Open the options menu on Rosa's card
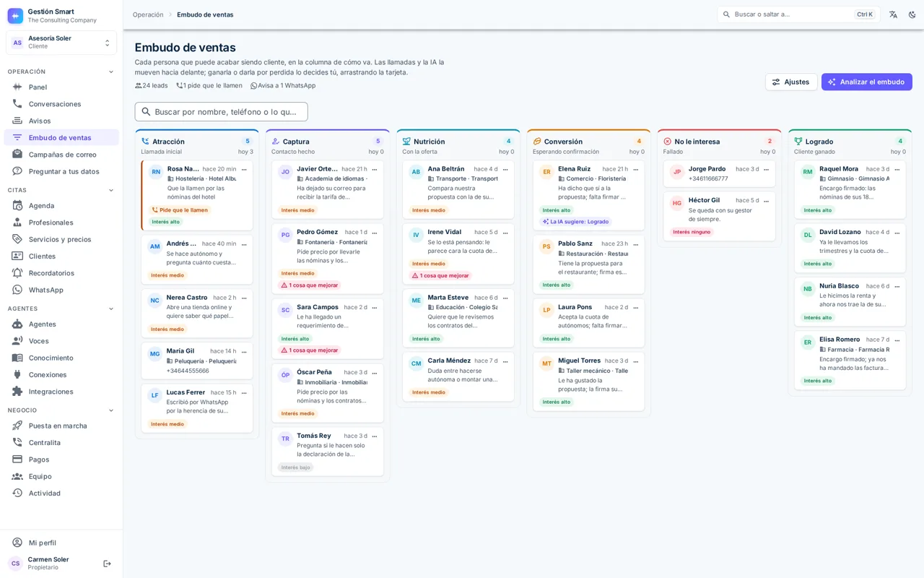The image size is (924, 578). (244, 170)
